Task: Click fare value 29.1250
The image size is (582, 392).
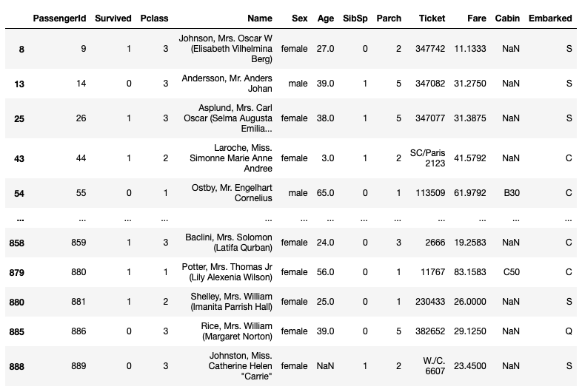Action: coord(470,331)
